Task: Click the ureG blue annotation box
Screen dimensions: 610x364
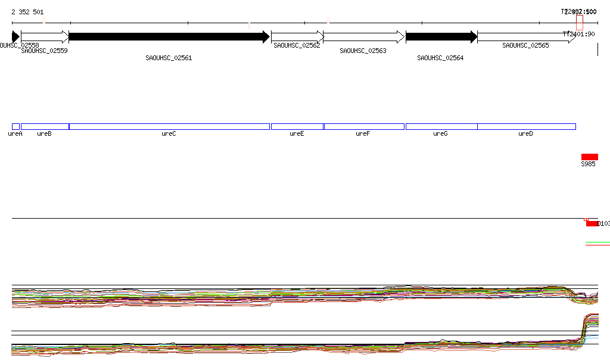Action: (441, 126)
